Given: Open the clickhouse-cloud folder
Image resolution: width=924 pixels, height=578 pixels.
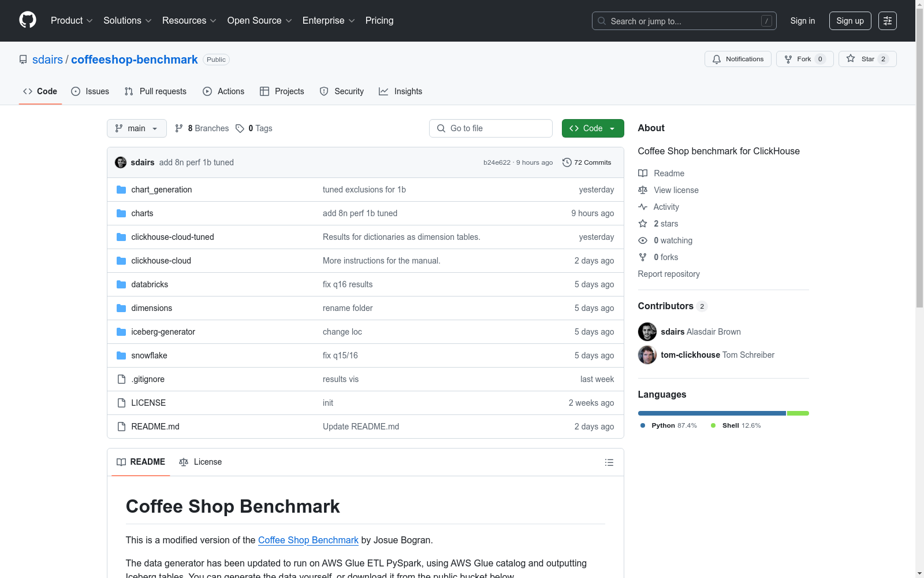Looking at the screenshot, I should click(161, 261).
